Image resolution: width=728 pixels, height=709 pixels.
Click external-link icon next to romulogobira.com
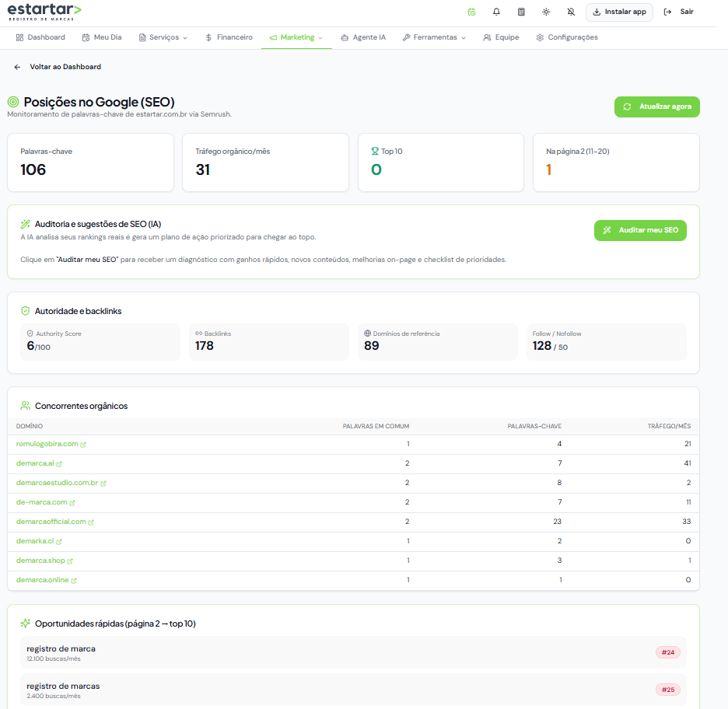point(83,445)
